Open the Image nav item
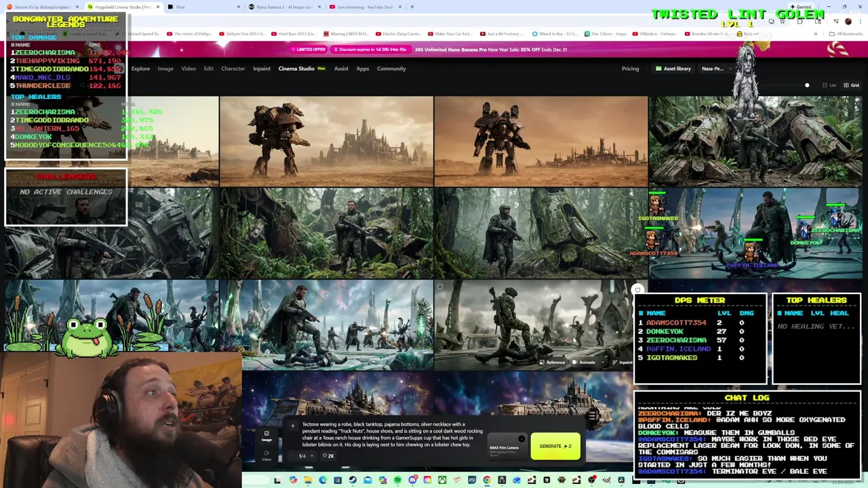Image resolution: width=868 pixels, height=488 pixels. [165, 68]
